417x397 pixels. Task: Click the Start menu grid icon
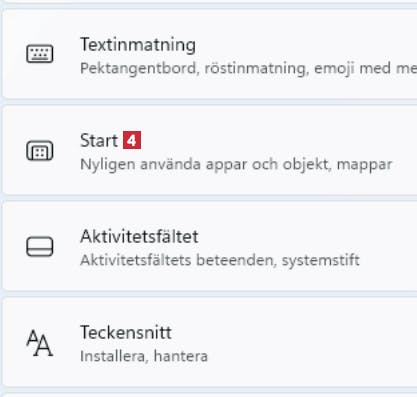coord(40,151)
